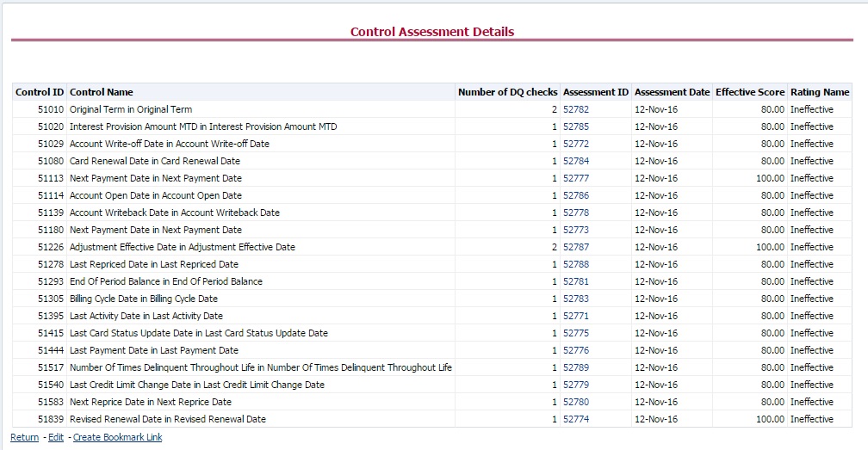The image size is (868, 450).
Task: Open assessment ID 52772 link
Action: 576,144
